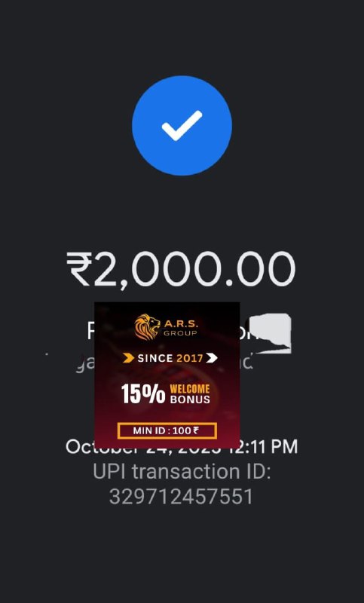Tap the partially hidden text ending in 'ic'
This screenshot has height=603, width=364.
(247, 363)
